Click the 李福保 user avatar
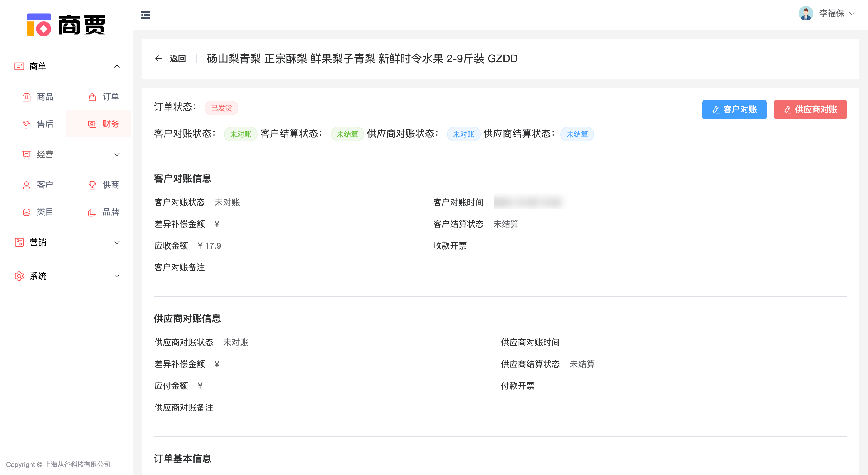This screenshot has height=475, width=868. click(x=805, y=14)
